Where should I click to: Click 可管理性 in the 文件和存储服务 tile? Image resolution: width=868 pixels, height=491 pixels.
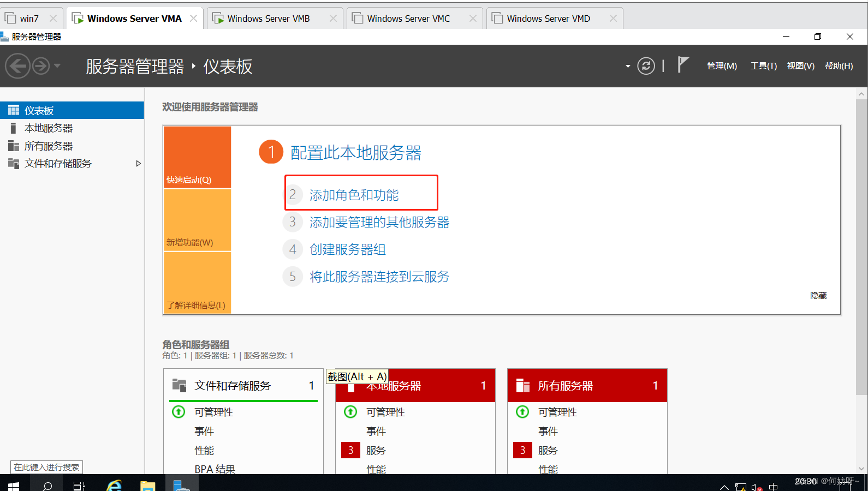click(x=214, y=412)
